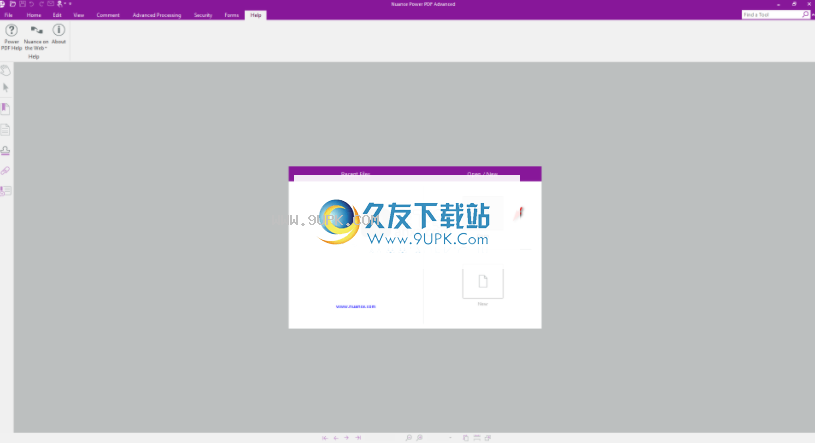Switch to the Comment tab
Viewport: 815px width, 445px height.
click(108, 15)
